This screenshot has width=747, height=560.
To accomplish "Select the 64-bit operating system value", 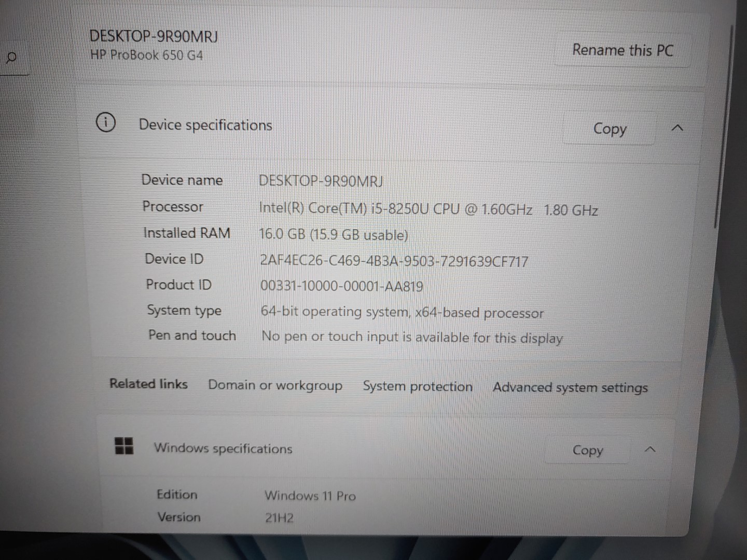I will click(x=402, y=312).
